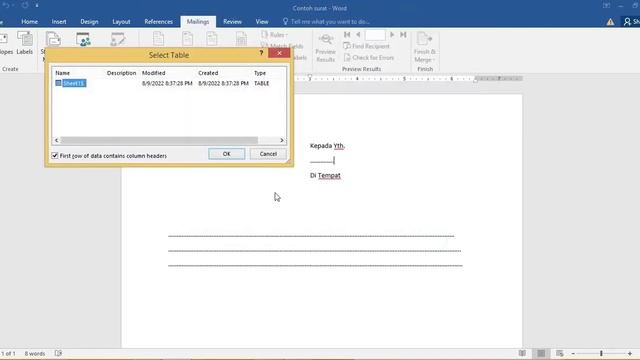Click the Redo icon in quick access toolbar
This screenshot has height=360, width=640.
25,5
